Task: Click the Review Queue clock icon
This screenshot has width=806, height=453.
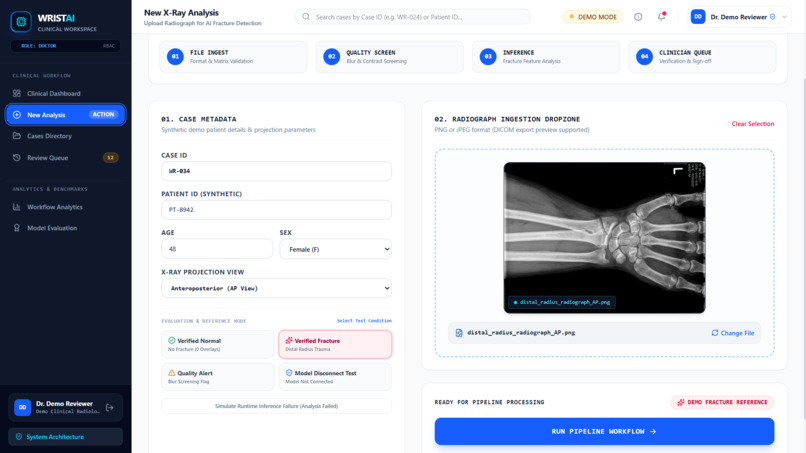Action: pos(17,157)
